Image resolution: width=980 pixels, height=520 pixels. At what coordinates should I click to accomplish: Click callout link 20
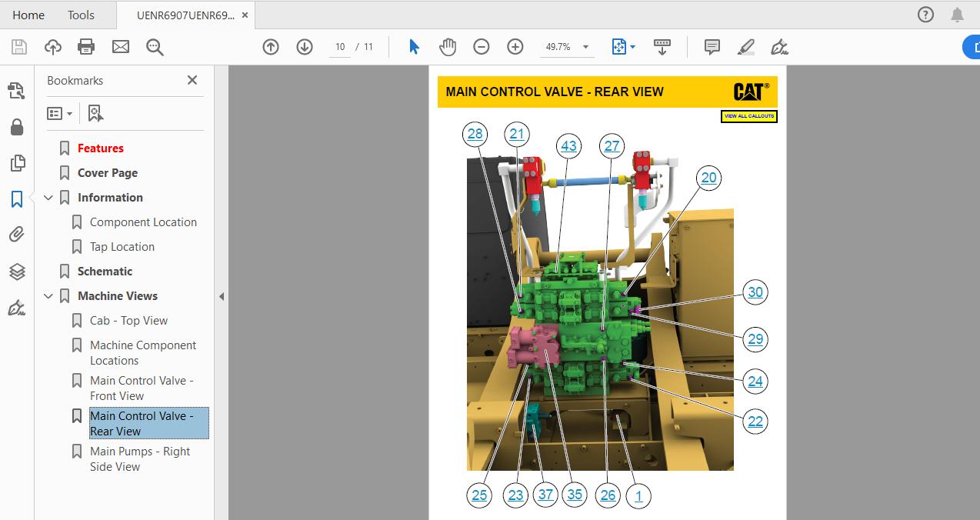708,178
